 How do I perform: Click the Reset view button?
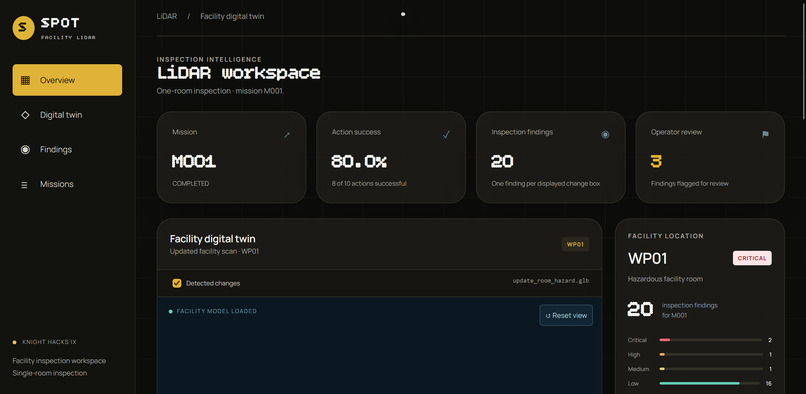click(x=566, y=315)
